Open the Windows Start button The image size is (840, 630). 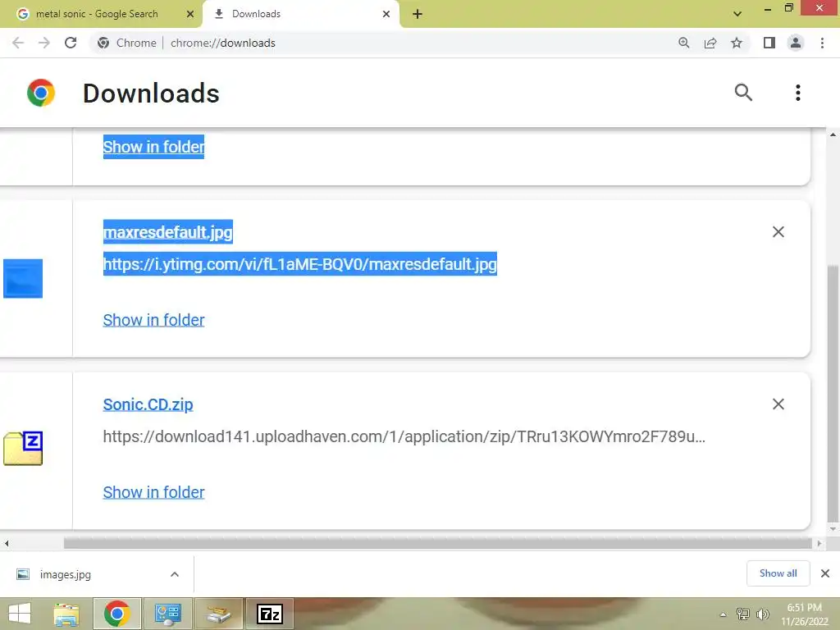pyautogui.click(x=20, y=614)
